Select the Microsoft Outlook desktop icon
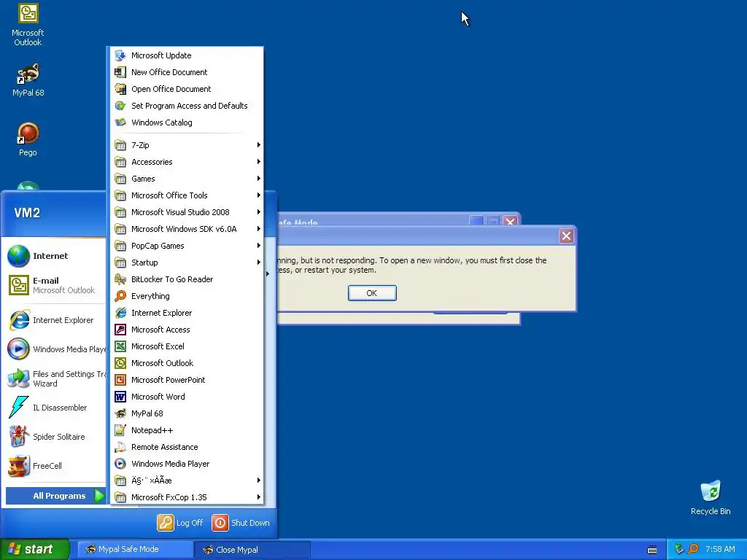This screenshot has width=747, height=560. pos(28,25)
